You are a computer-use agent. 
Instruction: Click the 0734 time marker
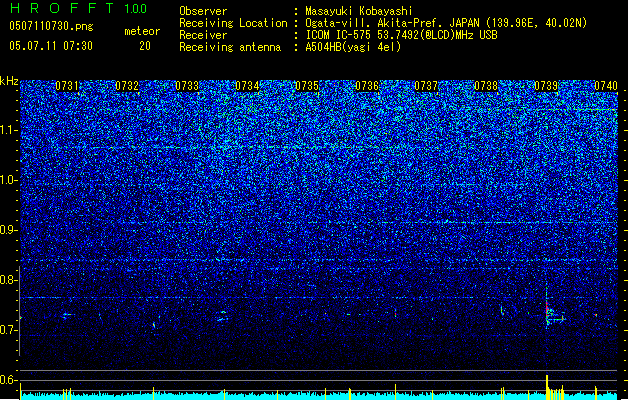247,86
